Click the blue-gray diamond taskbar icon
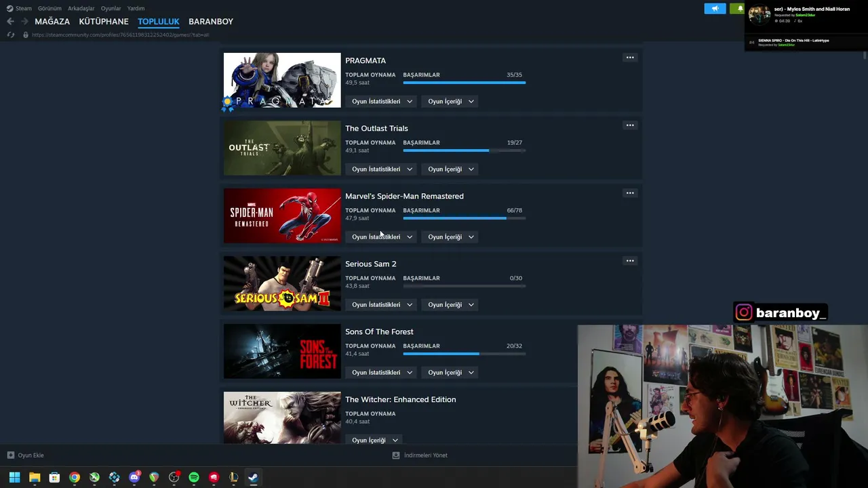 [x=115, y=477]
